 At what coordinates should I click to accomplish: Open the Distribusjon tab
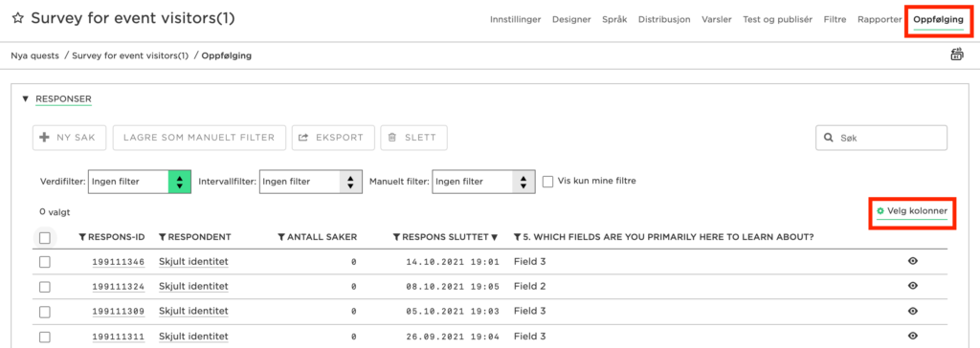click(x=664, y=19)
